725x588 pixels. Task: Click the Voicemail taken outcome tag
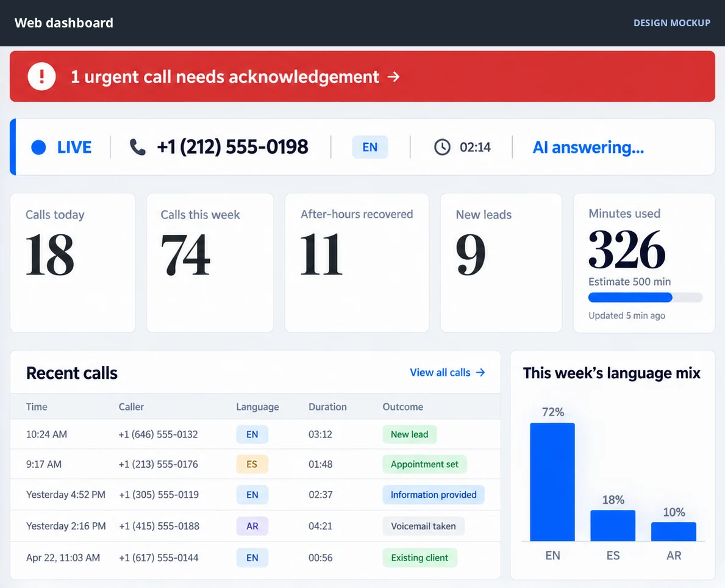point(423,526)
